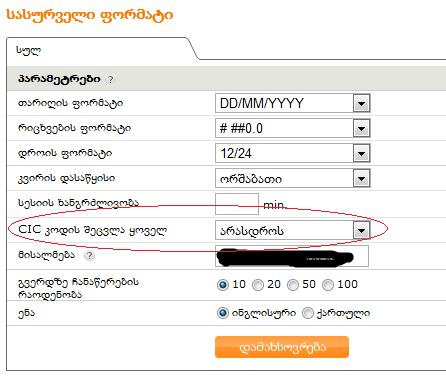Click the პარამეტრები section header text

pos(59,79)
